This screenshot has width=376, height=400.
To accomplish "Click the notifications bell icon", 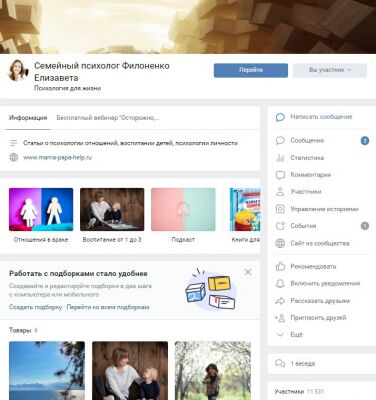I will (280, 284).
